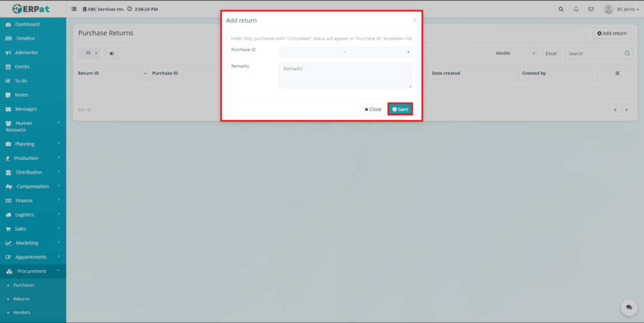Toggle the sidebar hamburger menu icon
The image size is (644, 323).
point(74,9)
